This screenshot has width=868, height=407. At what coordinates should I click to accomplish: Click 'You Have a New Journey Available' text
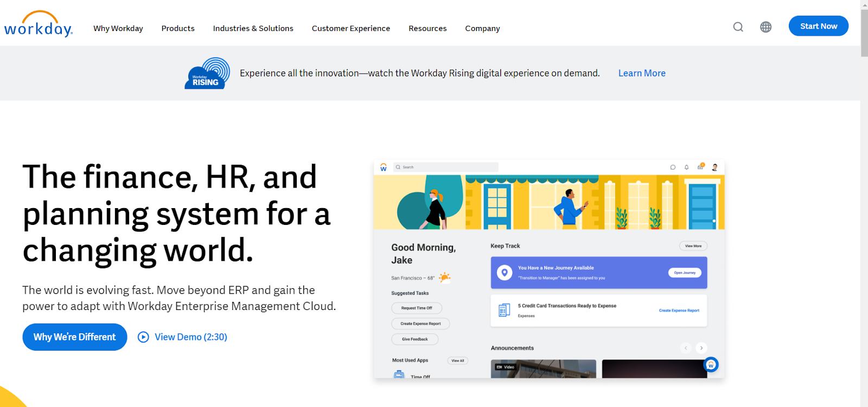point(556,268)
